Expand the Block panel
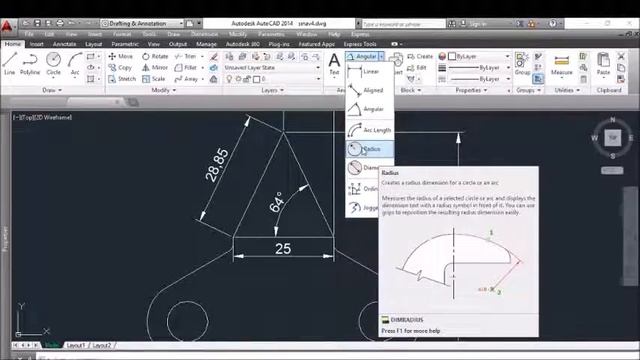Viewport: 640px width, 360px height. 411,90
